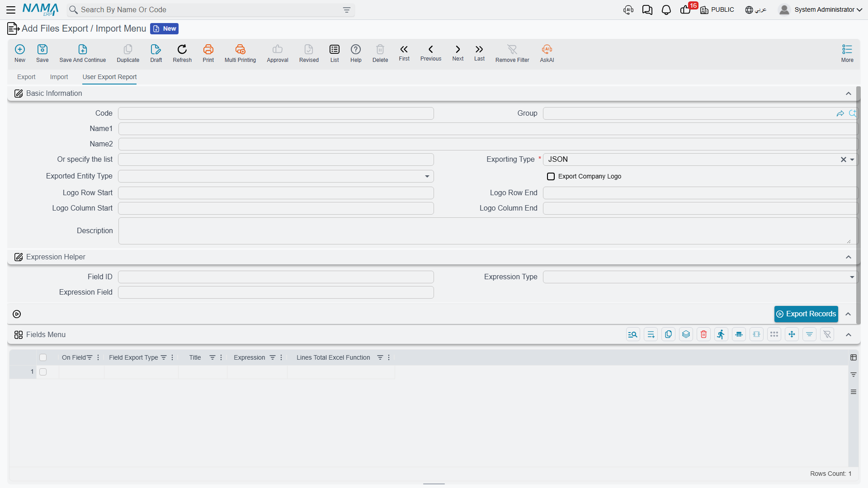Collapse the Fields Menu section
The image size is (868, 488).
point(849,335)
